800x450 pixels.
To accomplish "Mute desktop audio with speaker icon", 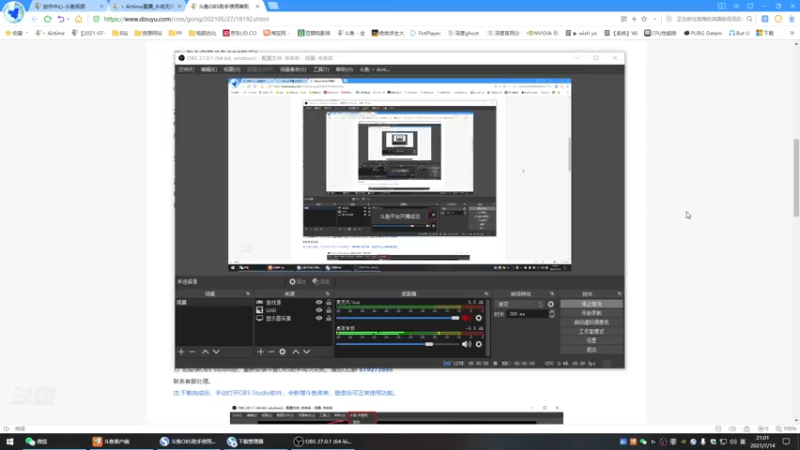I will (x=466, y=344).
